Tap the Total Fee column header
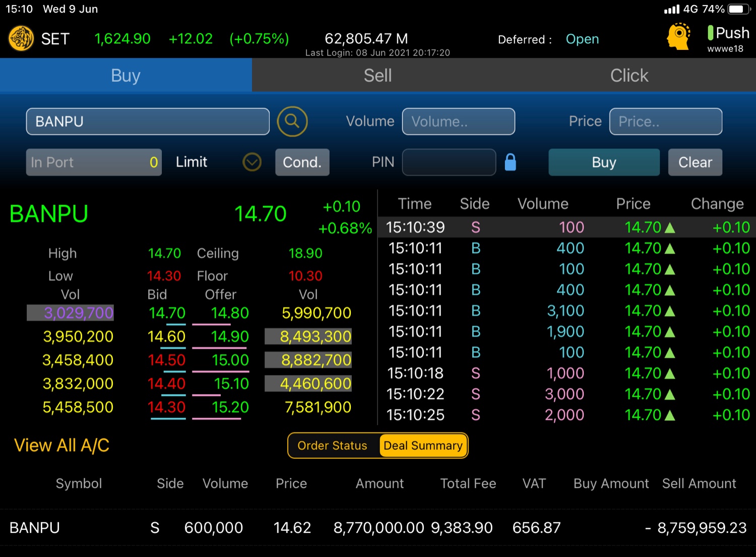The width and height of the screenshot is (756, 557). (x=468, y=484)
